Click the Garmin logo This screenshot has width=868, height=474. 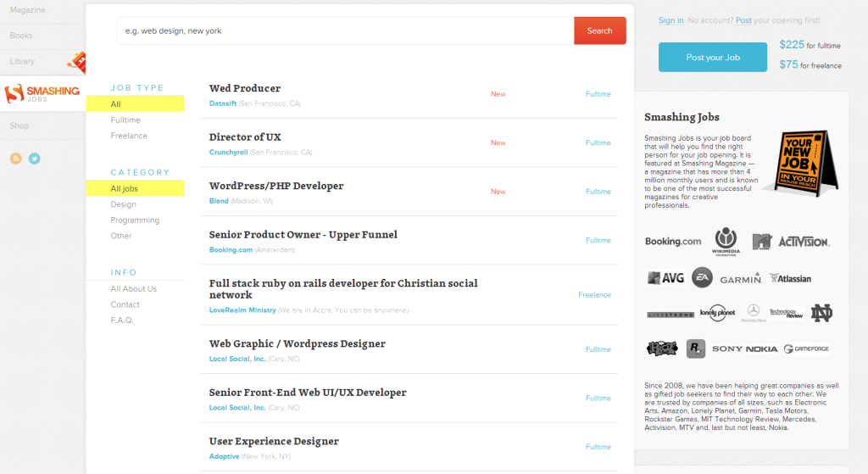click(740, 279)
